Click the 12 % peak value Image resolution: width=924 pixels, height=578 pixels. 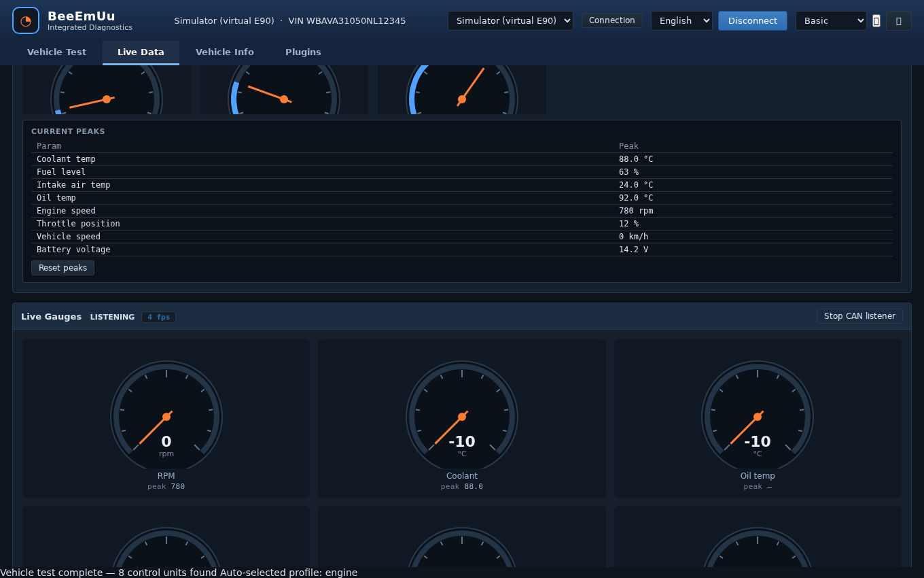628,224
